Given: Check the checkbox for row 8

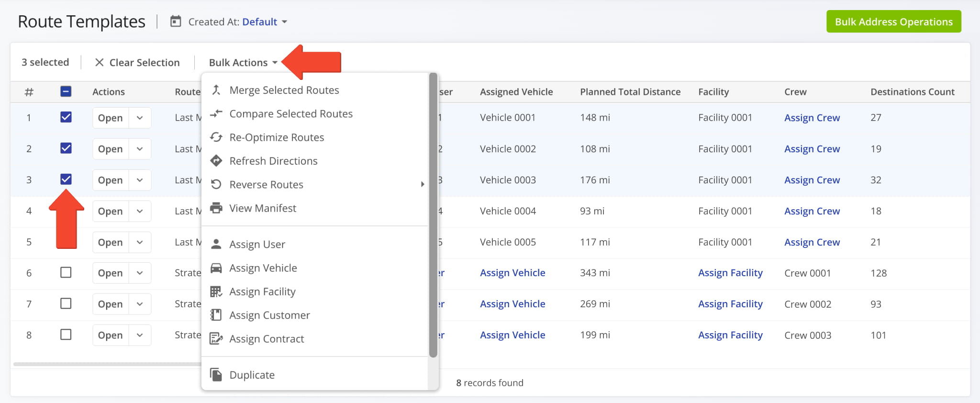Looking at the screenshot, I should [66, 335].
